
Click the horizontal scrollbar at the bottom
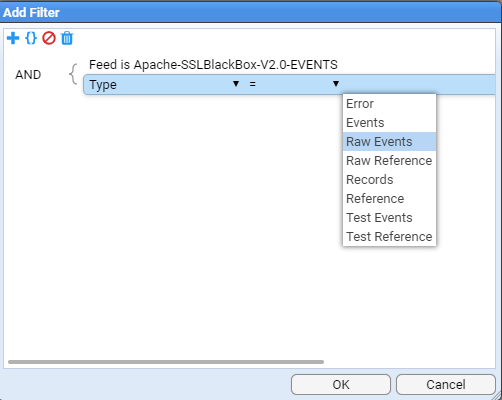pyautogui.click(x=166, y=362)
